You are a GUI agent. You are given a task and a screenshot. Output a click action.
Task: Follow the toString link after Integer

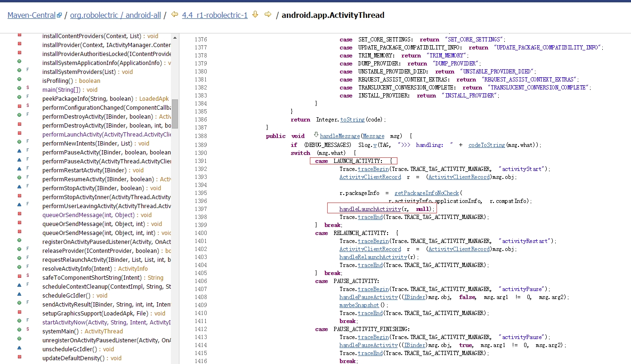pyautogui.click(x=352, y=119)
